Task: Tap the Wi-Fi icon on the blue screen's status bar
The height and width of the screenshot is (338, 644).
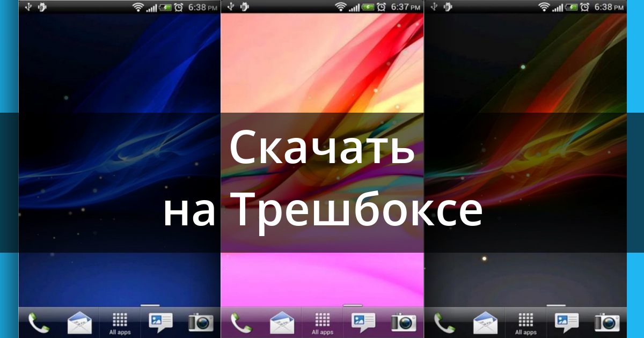Action: click(x=139, y=7)
